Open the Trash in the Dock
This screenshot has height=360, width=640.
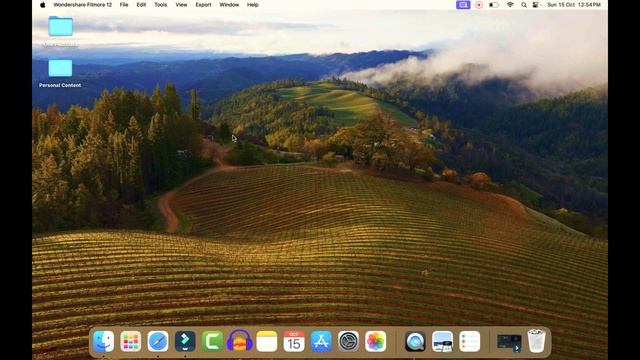536,341
